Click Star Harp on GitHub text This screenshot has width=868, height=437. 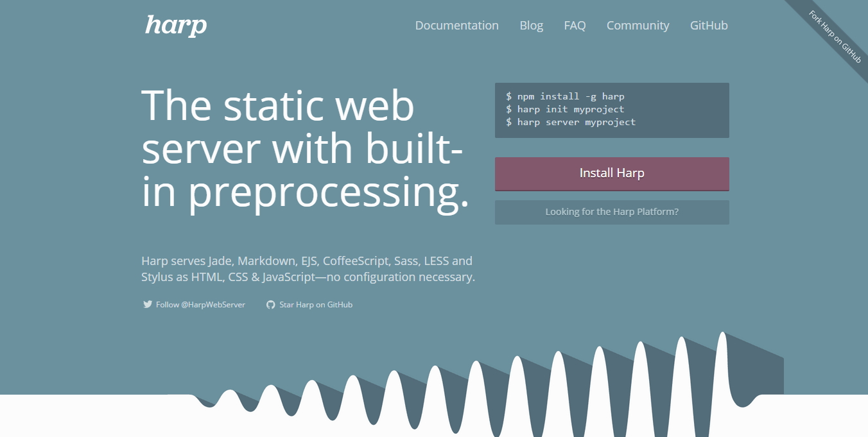pyautogui.click(x=316, y=305)
